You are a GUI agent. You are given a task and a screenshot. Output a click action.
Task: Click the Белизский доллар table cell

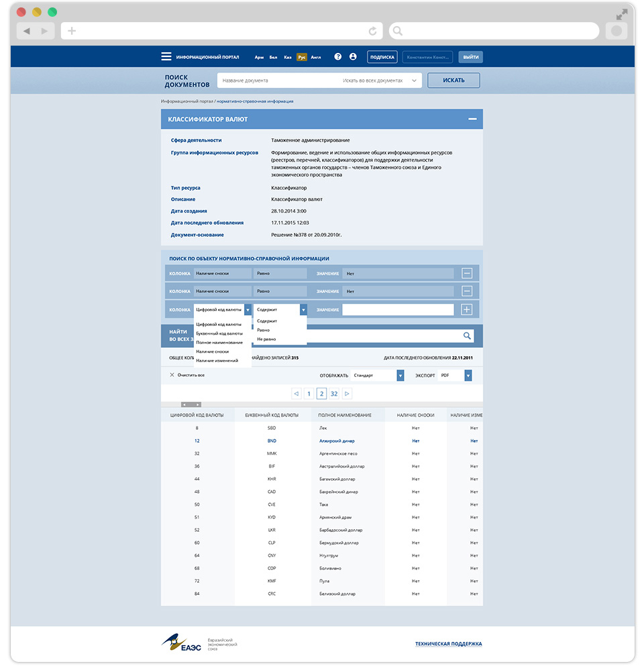coord(337,594)
